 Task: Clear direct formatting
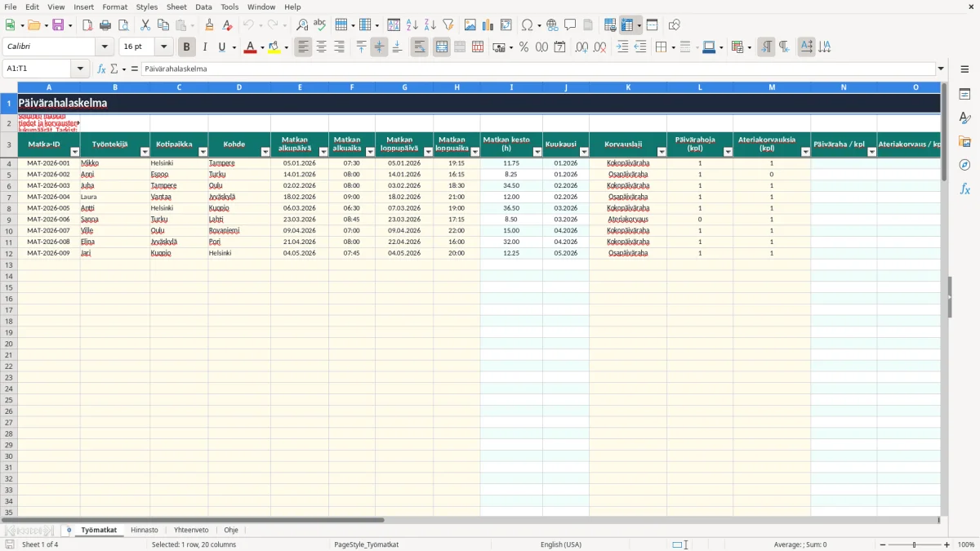click(227, 24)
